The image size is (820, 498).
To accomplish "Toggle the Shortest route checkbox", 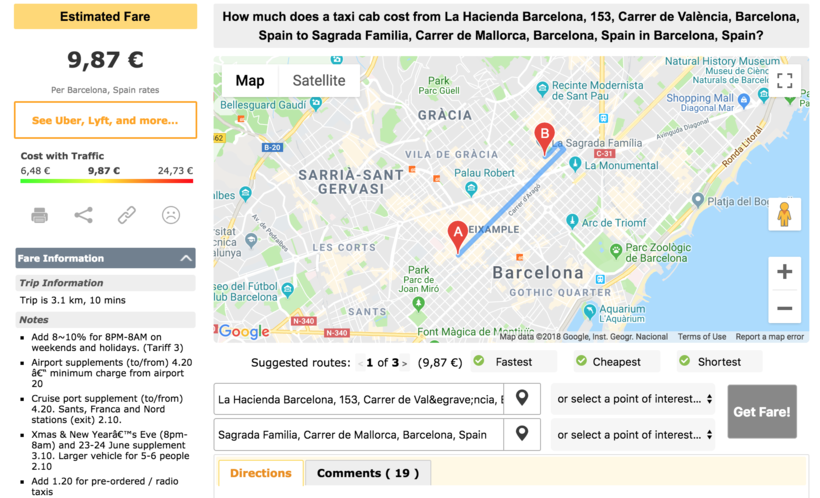I will point(684,362).
